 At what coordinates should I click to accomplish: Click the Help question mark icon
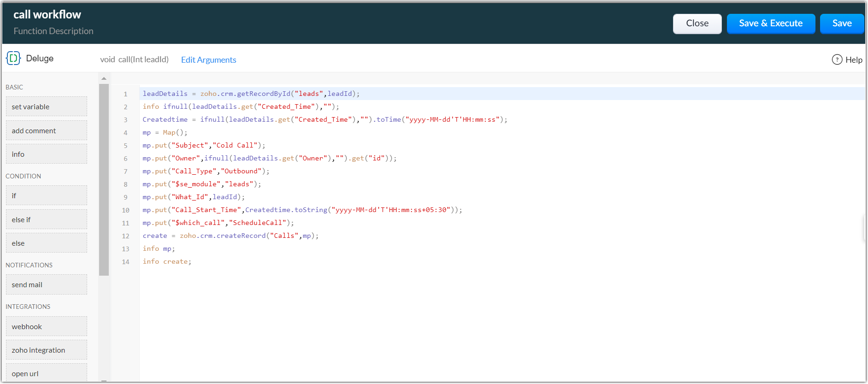coord(837,59)
